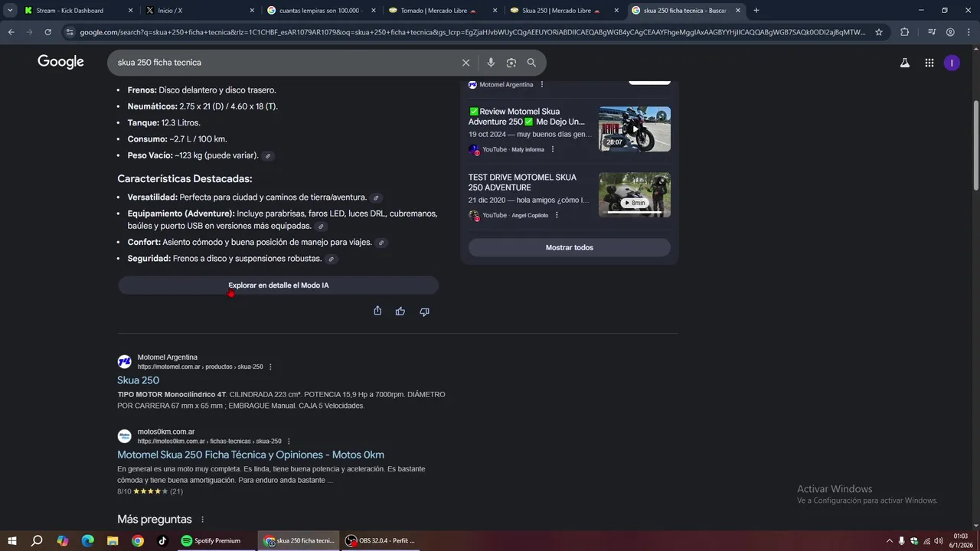The height and width of the screenshot is (551, 980).
Task: Go to the Google homepage logo
Action: click(60, 63)
